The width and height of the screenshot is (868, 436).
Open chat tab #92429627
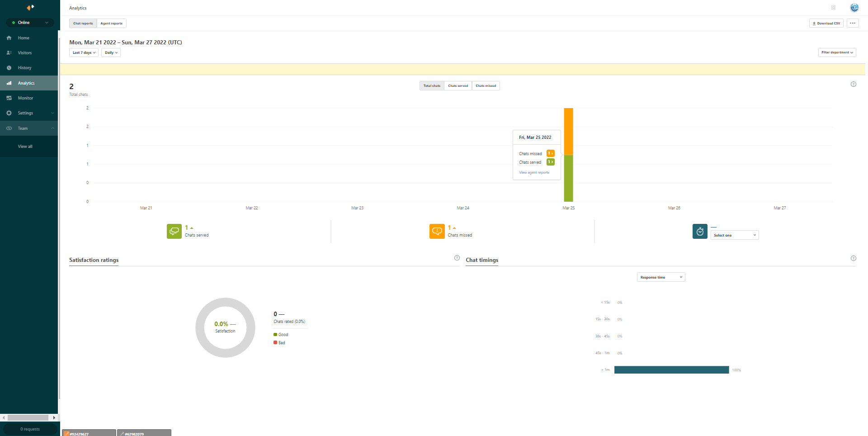[x=89, y=433]
